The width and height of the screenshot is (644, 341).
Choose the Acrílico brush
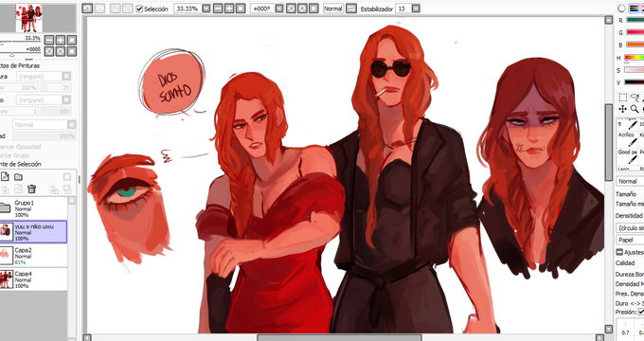click(x=627, y=139)
